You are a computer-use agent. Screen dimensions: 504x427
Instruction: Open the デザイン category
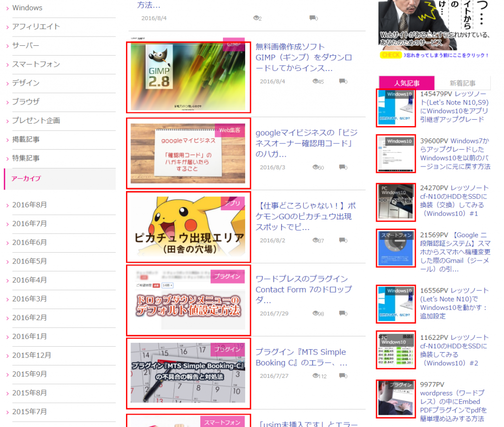click(x=26, y=83)
